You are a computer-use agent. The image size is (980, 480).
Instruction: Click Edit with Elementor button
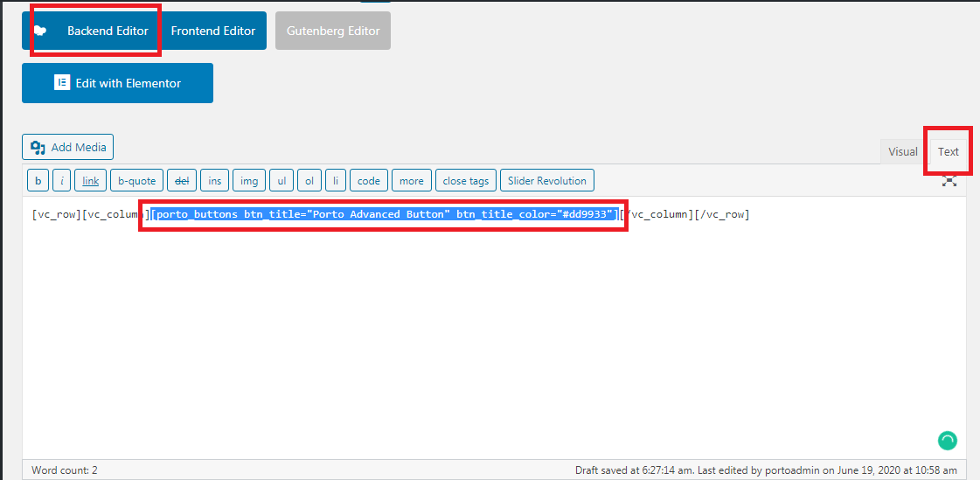click(117, 83)
